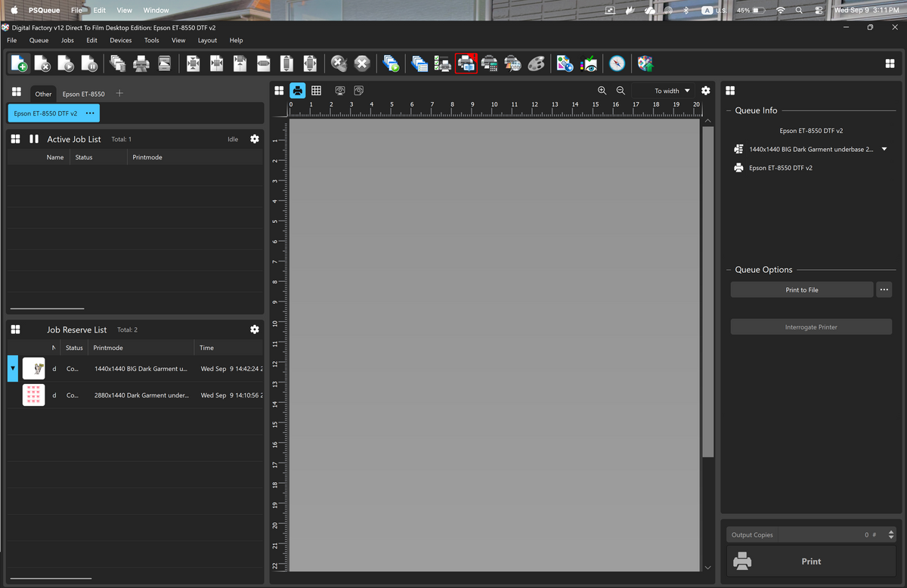Open the panel menu icon beside Job Reserve List
907x588 pixels.
[15, 330]
